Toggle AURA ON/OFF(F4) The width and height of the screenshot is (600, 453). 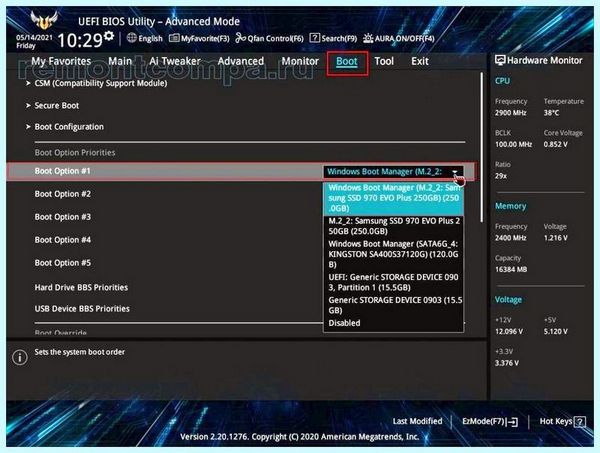[399, 38]
